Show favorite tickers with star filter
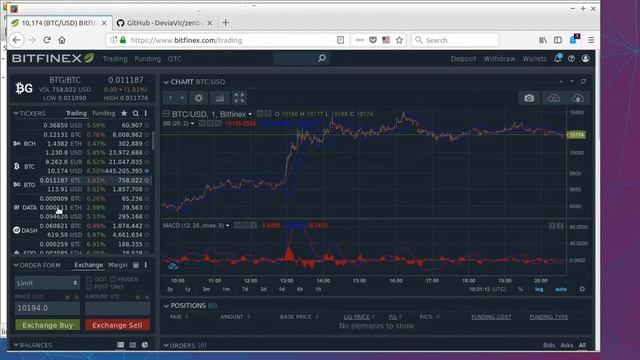The image size is (640, 360). [x=124, y=113]
